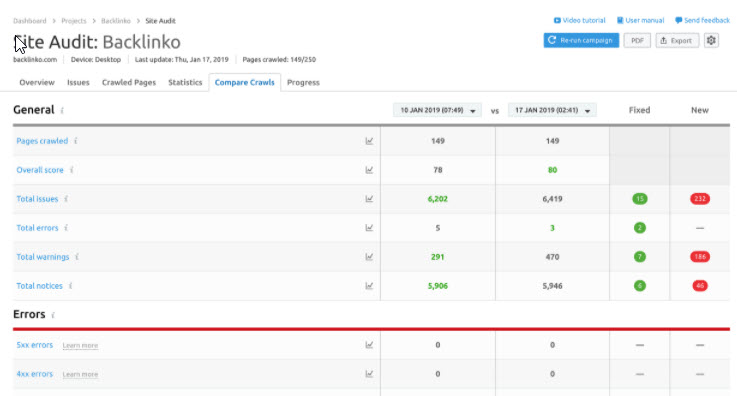Click the green 80 Overall score value
Viewport: 737px width, 396px height.
[x=552, y=170]
